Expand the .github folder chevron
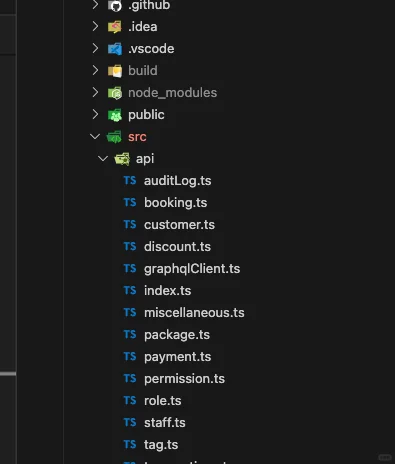 pos(95,4)
